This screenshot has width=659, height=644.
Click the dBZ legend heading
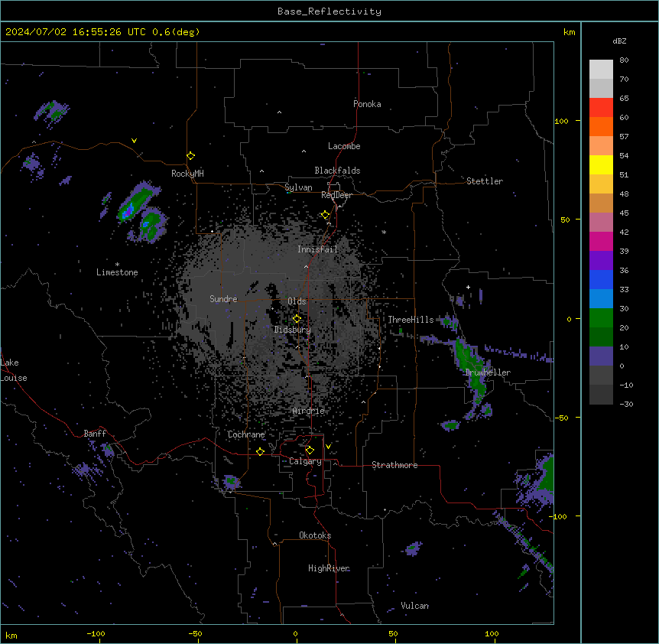pyautogui.click(x=619, y=41)
